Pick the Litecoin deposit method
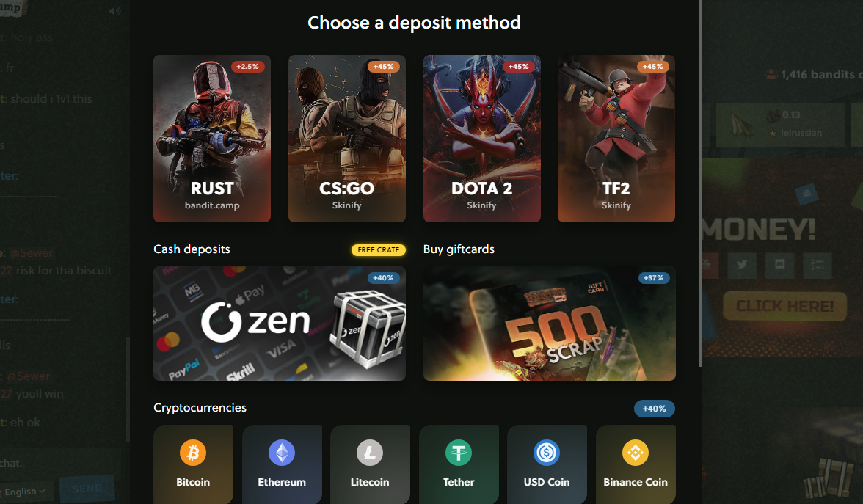This screenshot has height=504, width=863. point(370,464)
